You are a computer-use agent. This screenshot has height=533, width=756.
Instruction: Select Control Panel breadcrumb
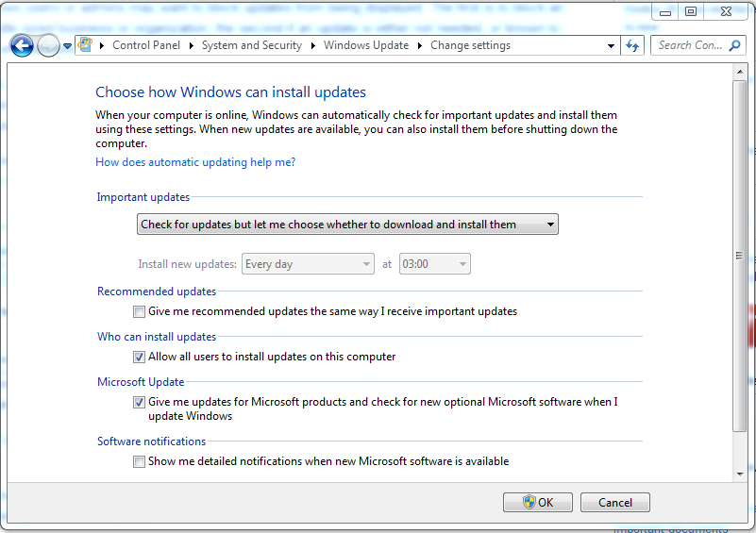pos(146,45)
